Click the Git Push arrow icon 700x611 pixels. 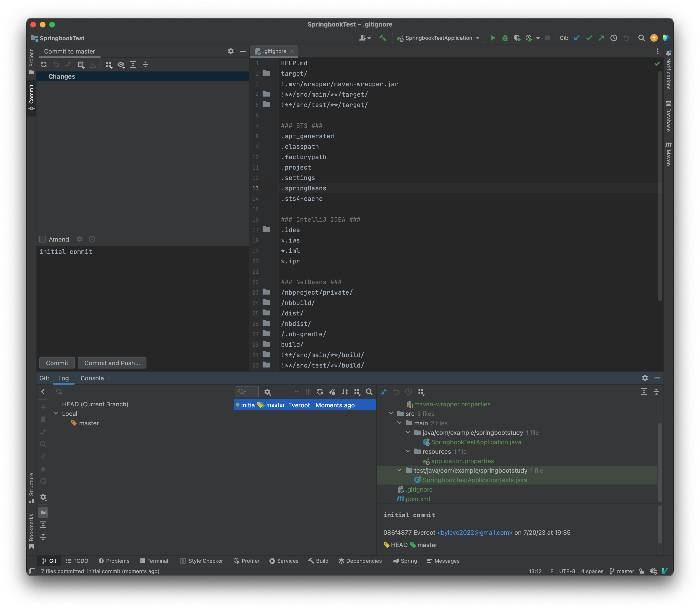[x=601, y=38]
